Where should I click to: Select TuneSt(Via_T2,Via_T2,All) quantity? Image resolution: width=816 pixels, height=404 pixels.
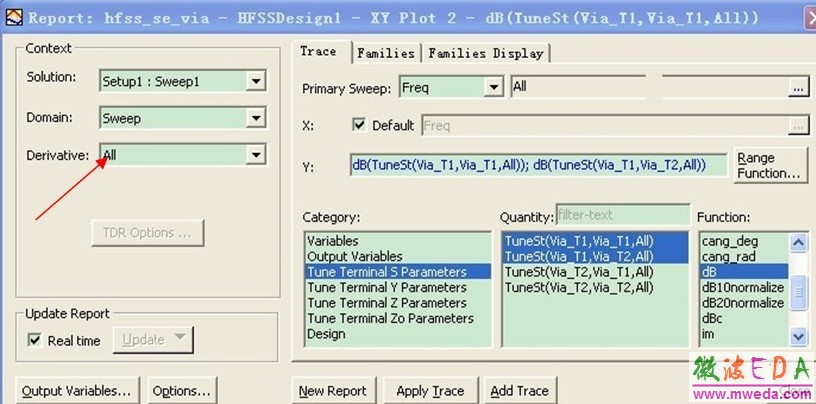click(x=595, y=287)
